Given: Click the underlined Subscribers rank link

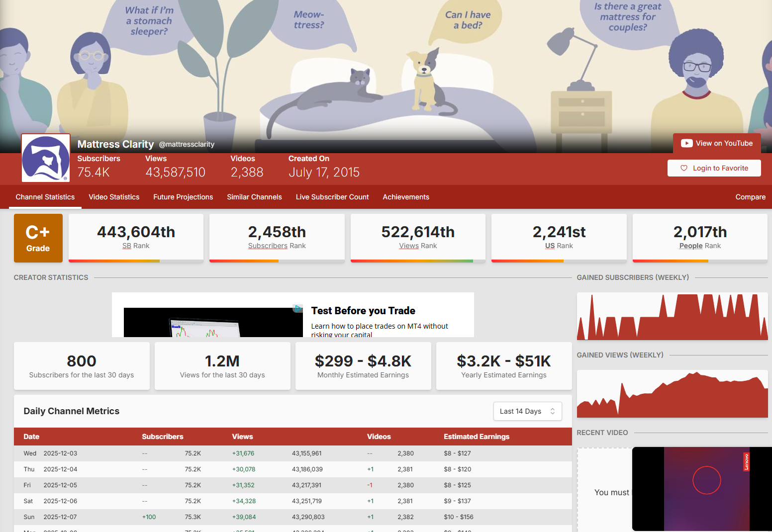Looking at the screenshot, I should 268,246.
